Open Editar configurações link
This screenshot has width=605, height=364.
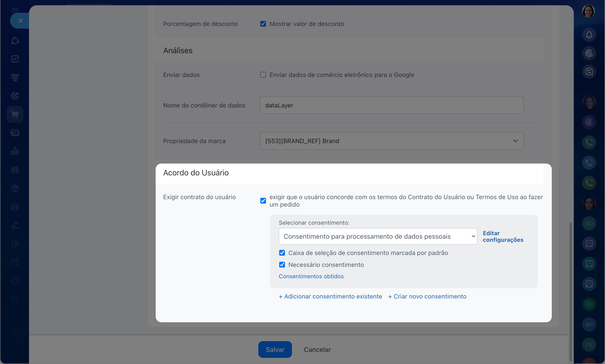click(x=503, y=237)
